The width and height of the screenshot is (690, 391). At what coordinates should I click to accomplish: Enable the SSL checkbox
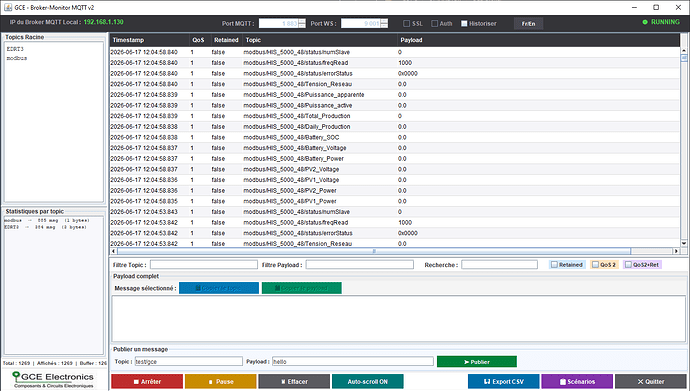click(407, 23)
